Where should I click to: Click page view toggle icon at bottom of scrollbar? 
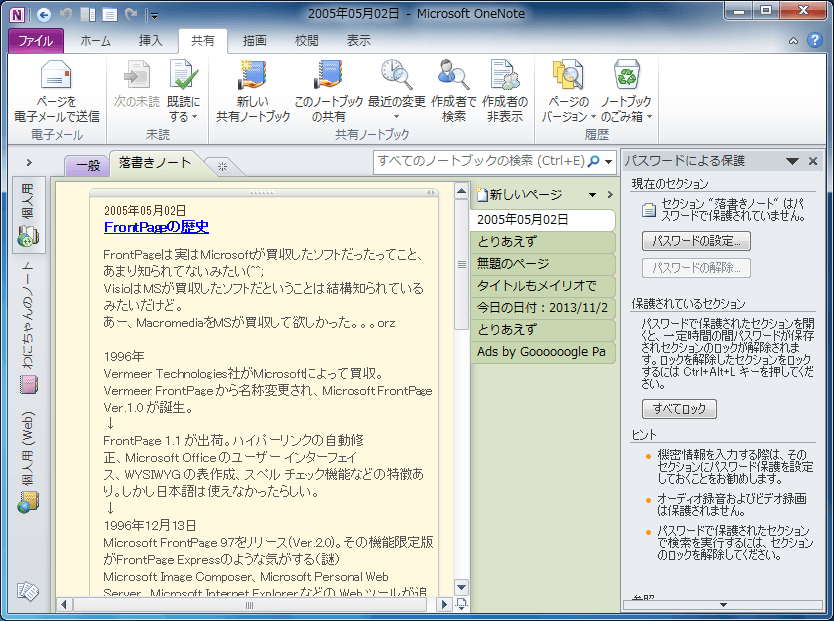point(462,604)
